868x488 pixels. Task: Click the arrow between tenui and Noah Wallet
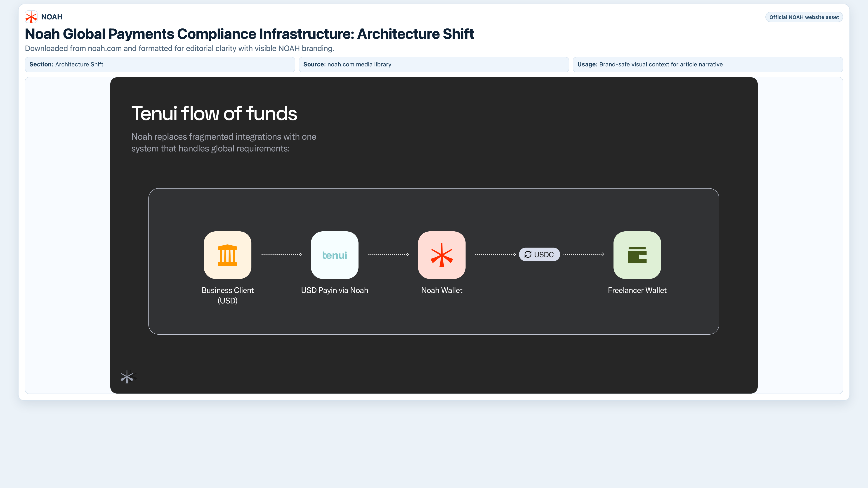point(389,255)
